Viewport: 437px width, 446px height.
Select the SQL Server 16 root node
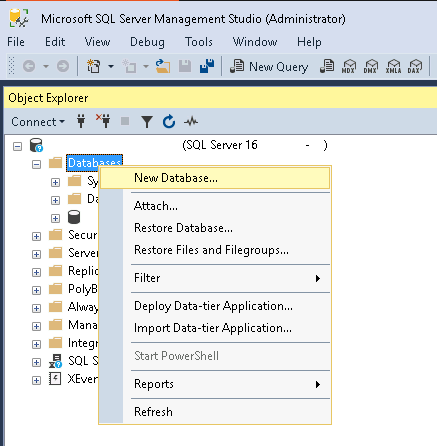pos(255,145)
